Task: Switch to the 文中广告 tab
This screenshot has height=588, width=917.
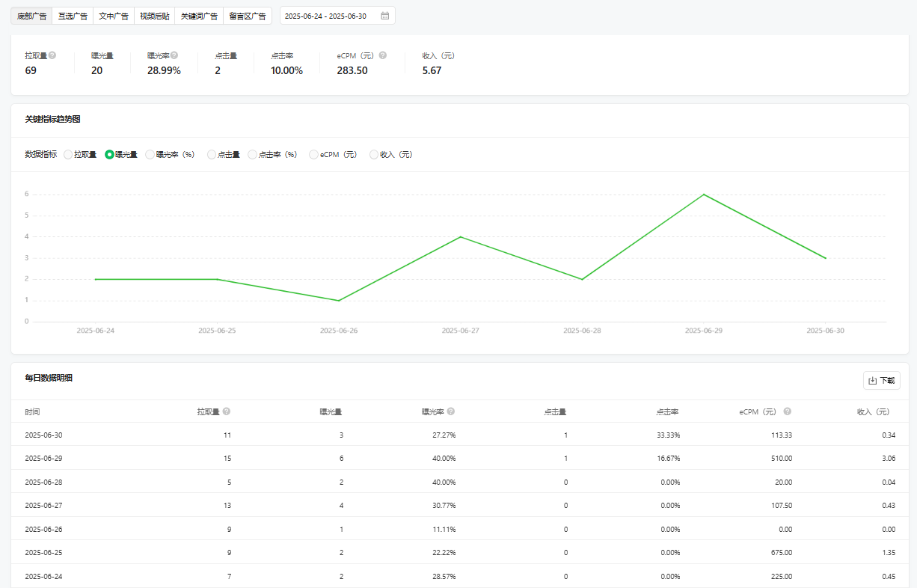Action: tap(114, 16)
